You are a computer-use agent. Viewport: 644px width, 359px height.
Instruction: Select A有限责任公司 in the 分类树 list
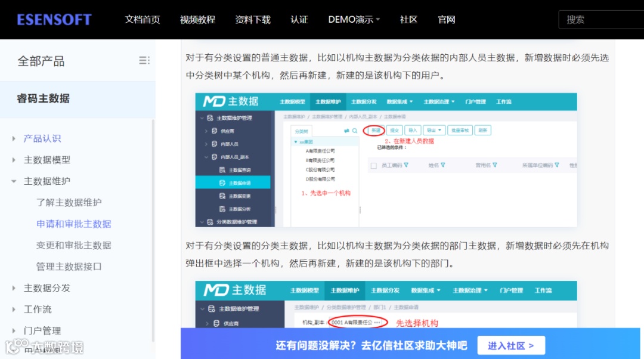click(x=320, y=151)
